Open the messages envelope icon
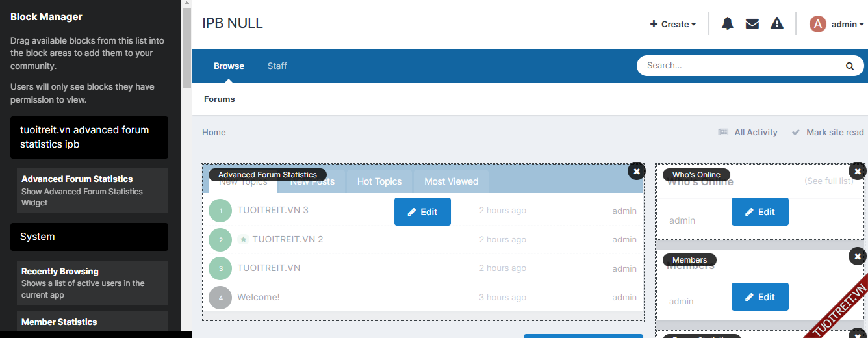Viewport: 868px width, 338px height. [752, 24]
